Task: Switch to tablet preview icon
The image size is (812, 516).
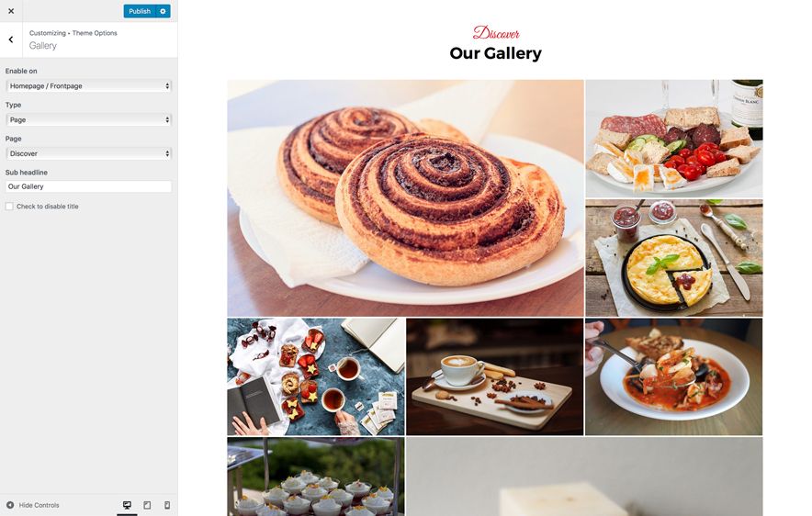Action: [x=147, y=505]
